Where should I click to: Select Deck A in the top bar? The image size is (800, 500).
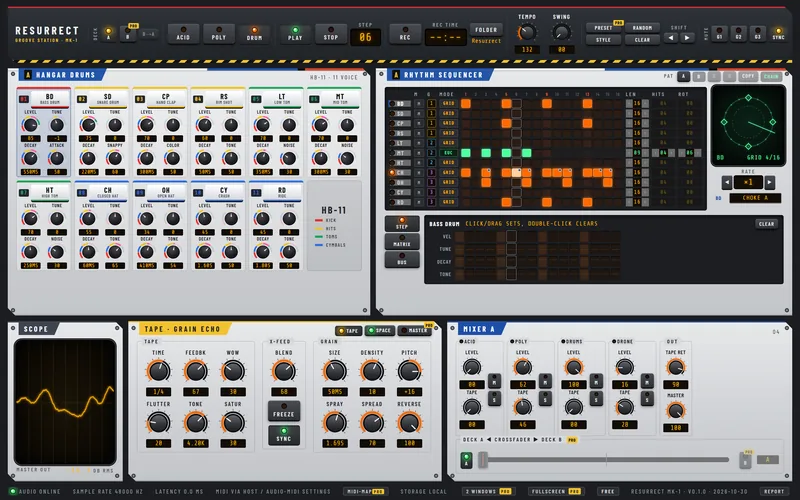point(108,34)
